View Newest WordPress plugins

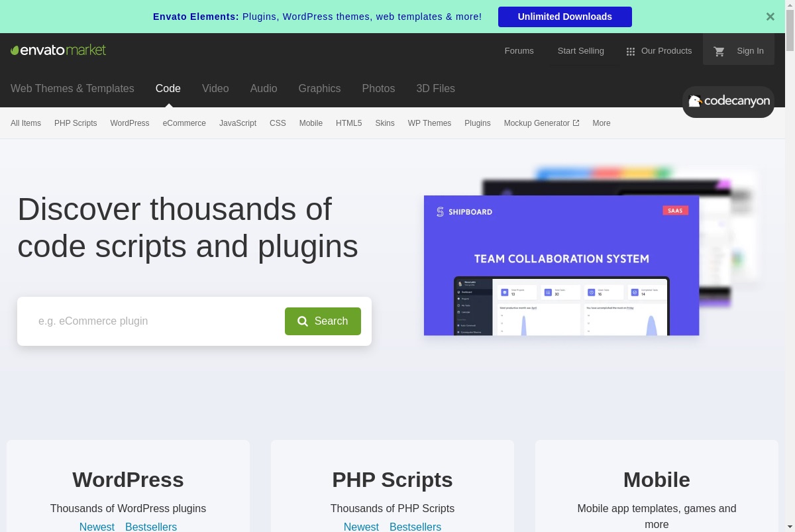click(x=97, y=527)
